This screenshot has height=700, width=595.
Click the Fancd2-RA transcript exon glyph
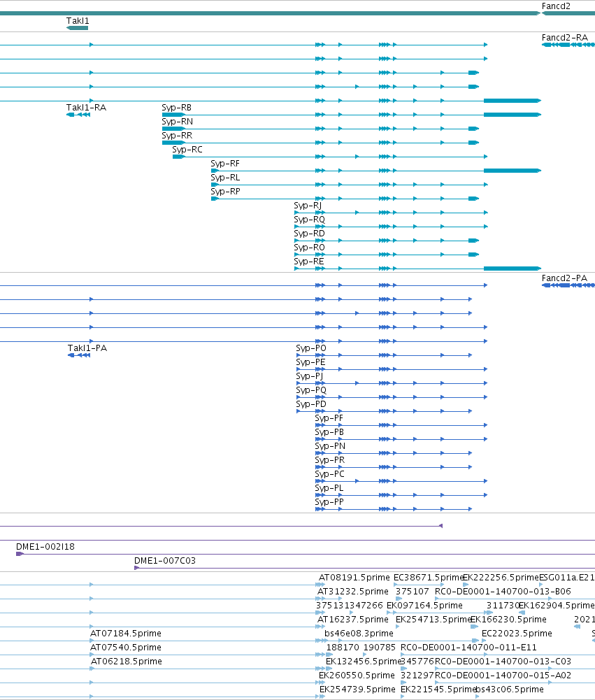tap(568, 45)
